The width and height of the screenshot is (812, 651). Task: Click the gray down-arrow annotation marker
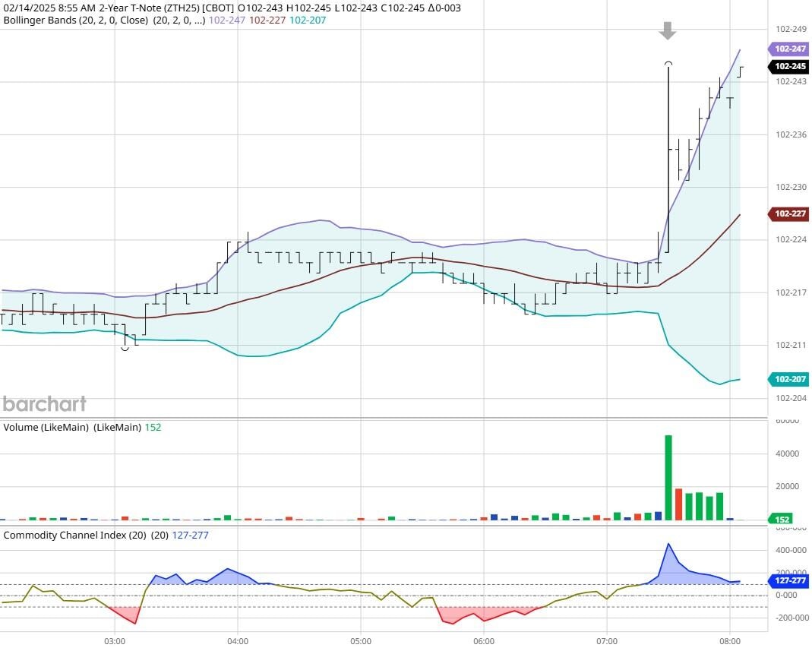[x=668, y=32]
